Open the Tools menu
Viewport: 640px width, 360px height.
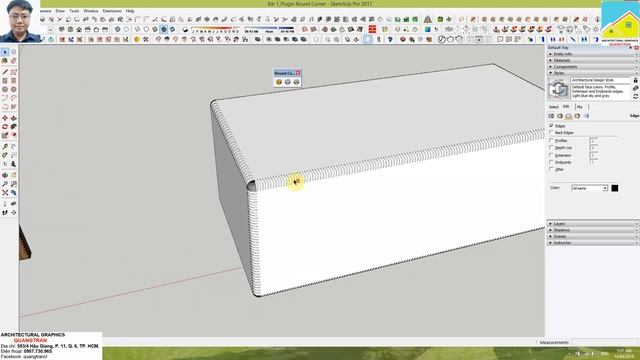click(x=74, y=11)
